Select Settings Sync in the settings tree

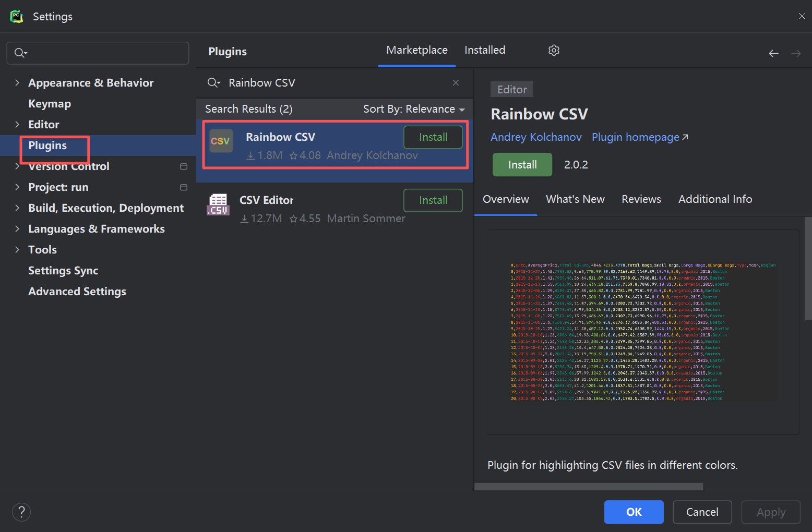point(63,271)
